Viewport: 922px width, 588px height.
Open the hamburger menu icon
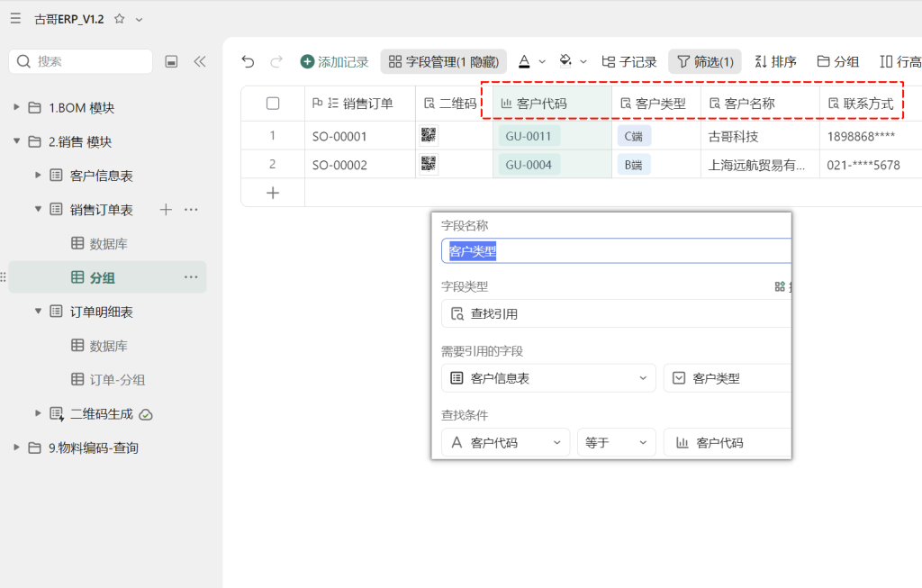(16, 19)
